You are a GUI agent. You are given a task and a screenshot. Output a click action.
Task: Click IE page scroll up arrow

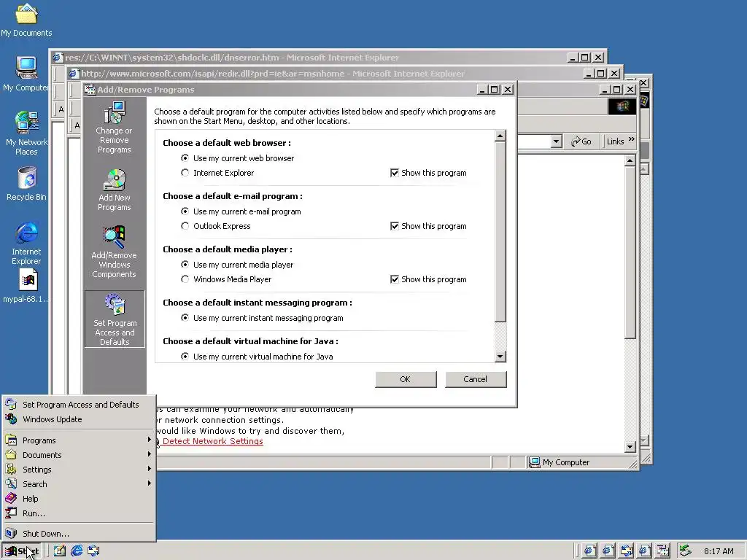click(630, 161)
